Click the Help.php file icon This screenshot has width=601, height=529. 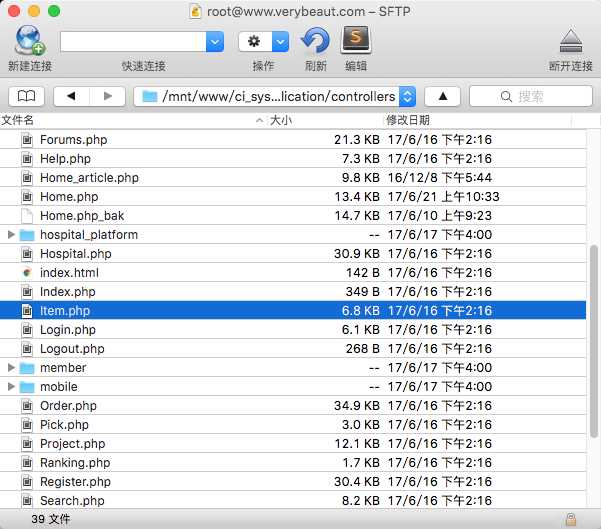(27, 158)
